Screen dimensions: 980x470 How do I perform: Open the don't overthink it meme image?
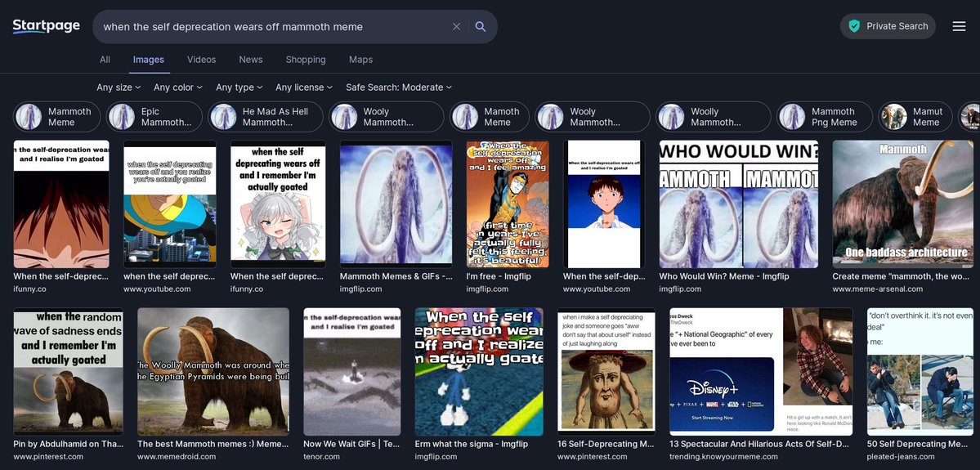tap(920, 372)
